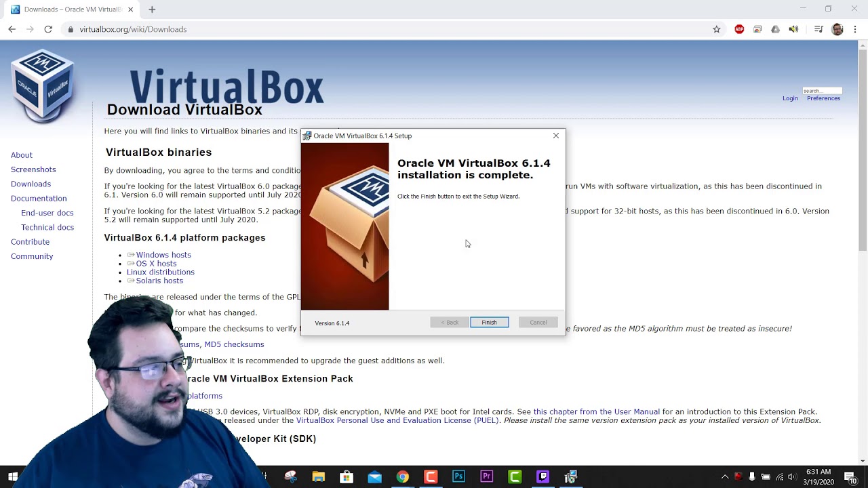Open the Downloads sidebar link
The width and height of the screenshot is (868, 488).
(x=31, y=184)
